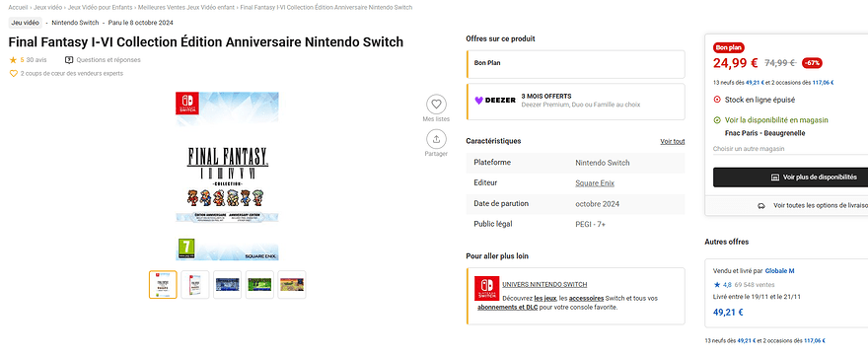This screenshot has height=356, width=868.
Task: Open Globale M seller link
Action: click(779, 271)
